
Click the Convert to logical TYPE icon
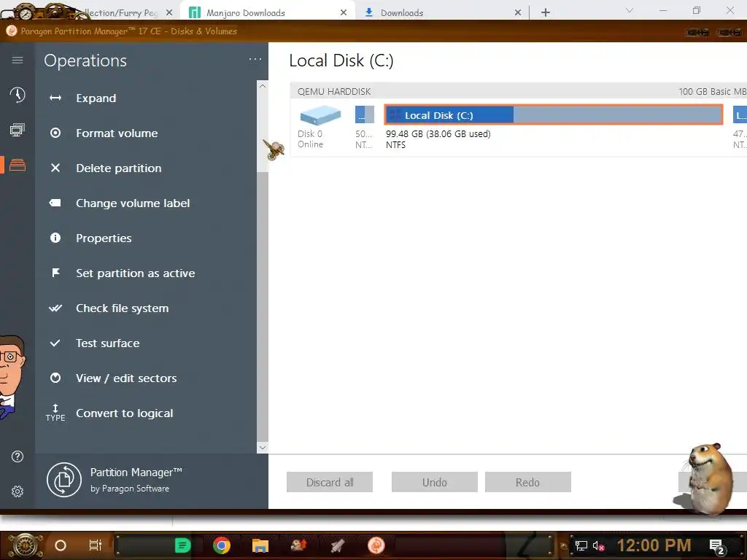tap(55, 413)
